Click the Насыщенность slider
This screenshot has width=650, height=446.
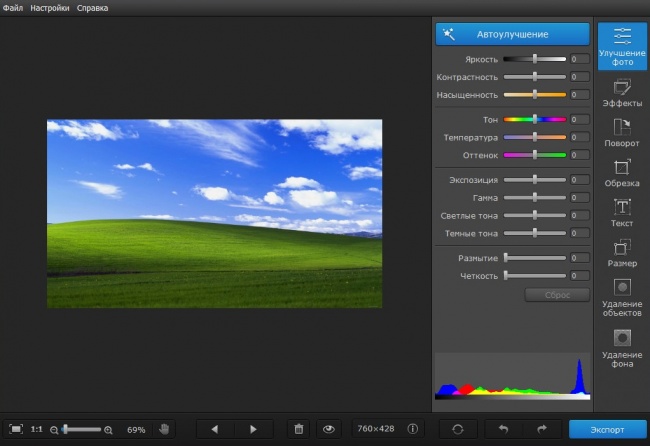(535, 95)
